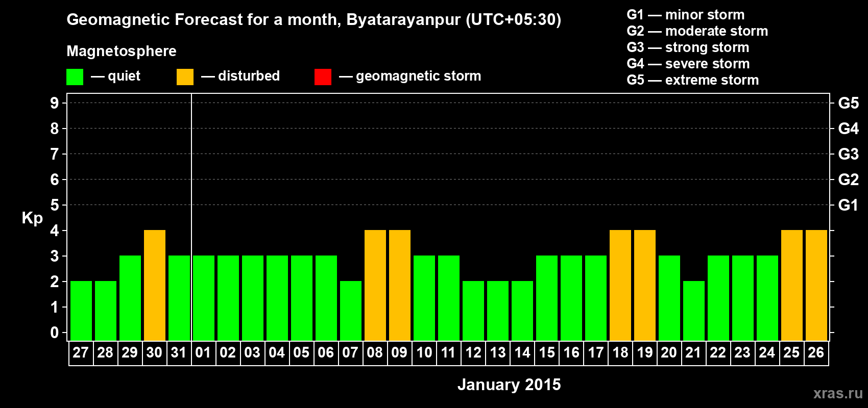This screenshot has width=868, height=408.
Task: Click the red geomagnetic storm legend swatch
Action: point(323,77)
